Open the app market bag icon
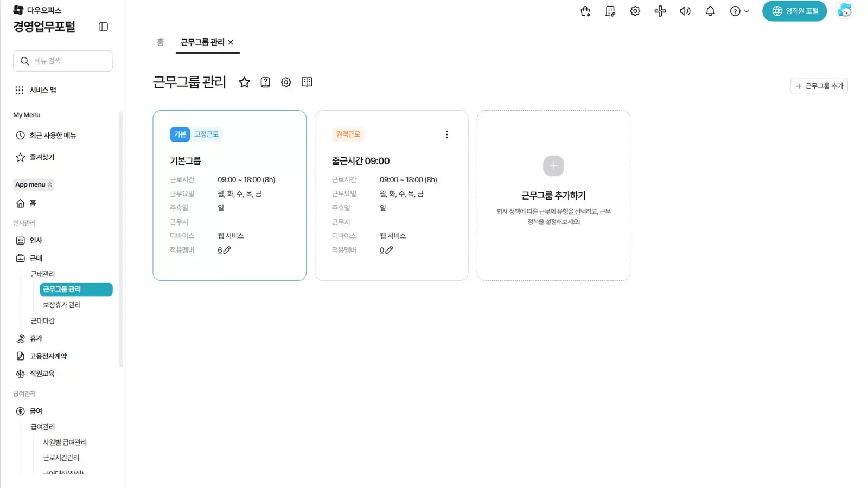 pyautogui.click(x=585, y=11)
